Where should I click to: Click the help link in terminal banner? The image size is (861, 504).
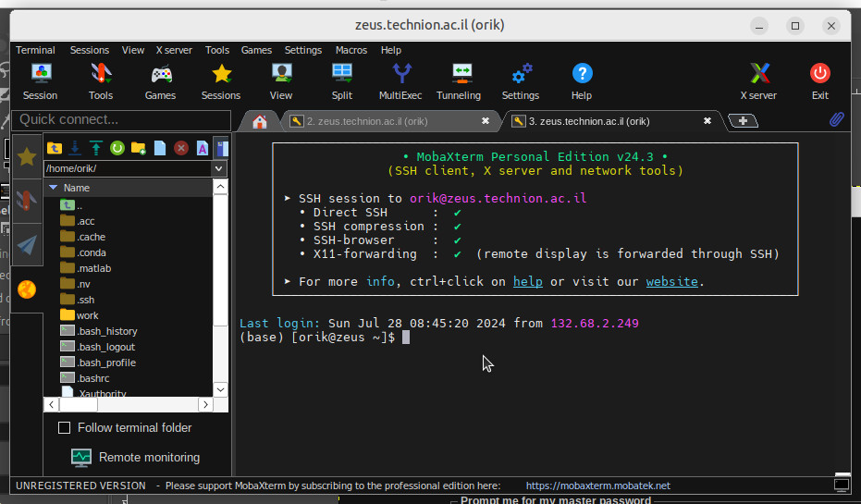click(x=528, y=282)
